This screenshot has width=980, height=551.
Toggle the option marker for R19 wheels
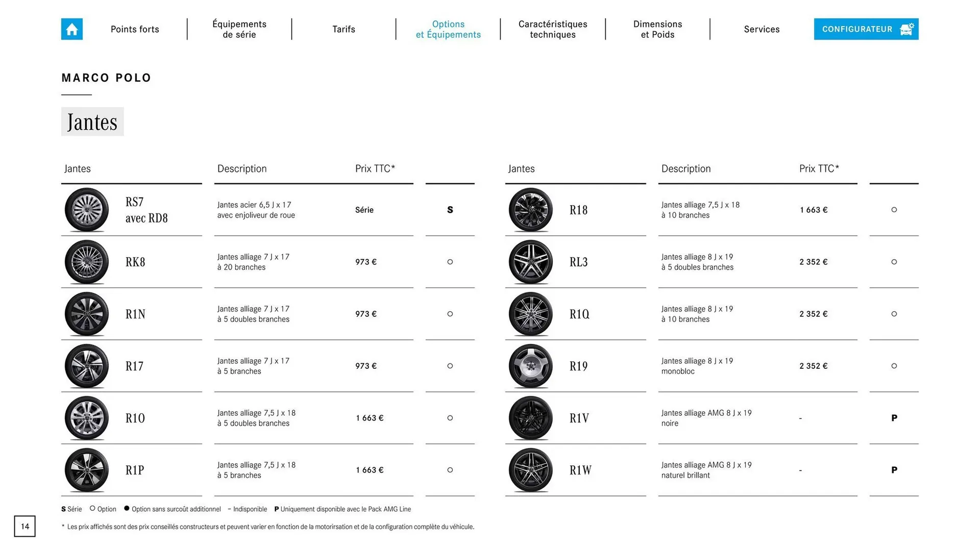[x=894, y=366]
